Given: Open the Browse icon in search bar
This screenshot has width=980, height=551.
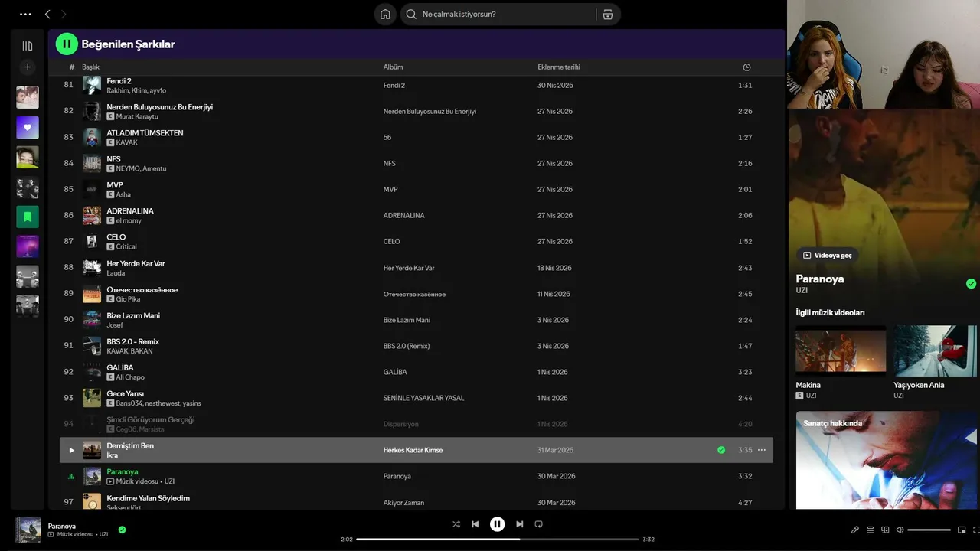Looking at the screenshot, I should (x=608, y=14).
